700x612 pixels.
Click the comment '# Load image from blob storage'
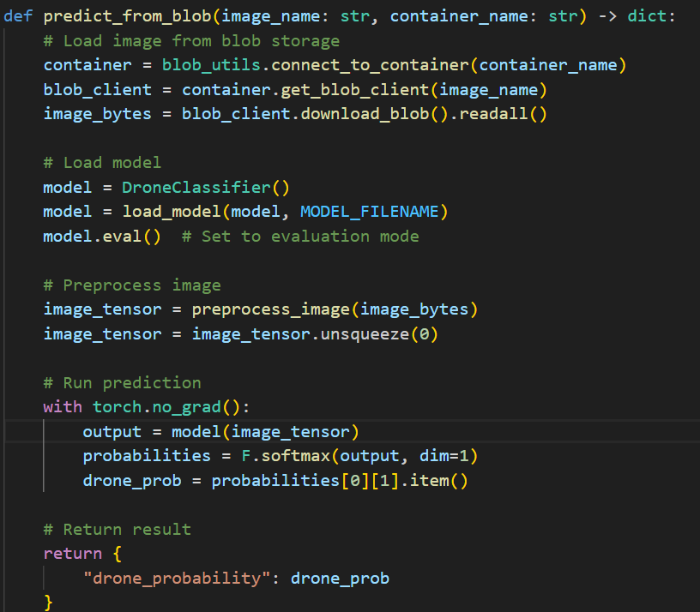[191, 41]
